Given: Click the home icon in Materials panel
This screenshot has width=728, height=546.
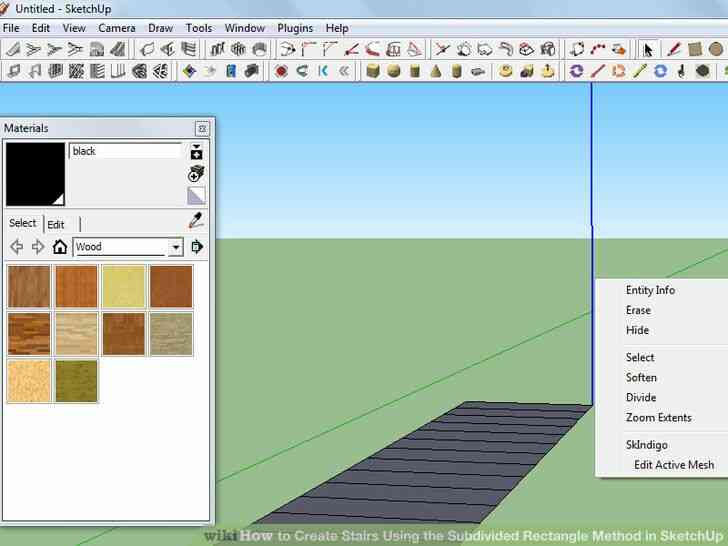Looking at the screenshot, I should point(59,247).
